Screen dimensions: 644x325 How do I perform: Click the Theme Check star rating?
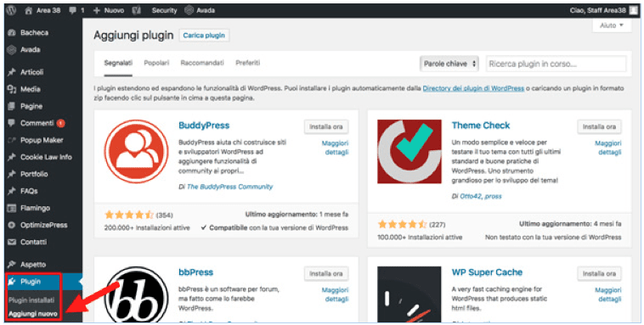[x=403, y=225]
